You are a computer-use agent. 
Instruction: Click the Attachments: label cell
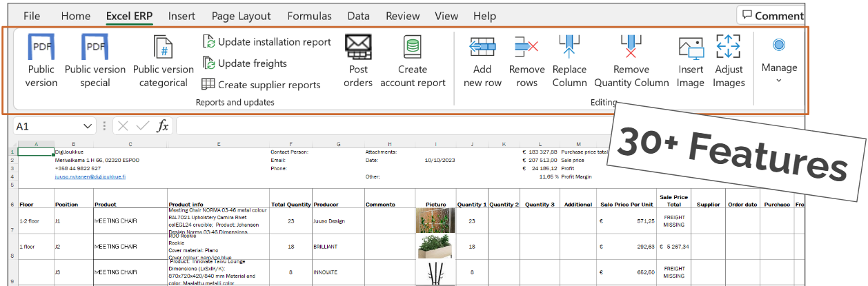[x=390, y=151]
